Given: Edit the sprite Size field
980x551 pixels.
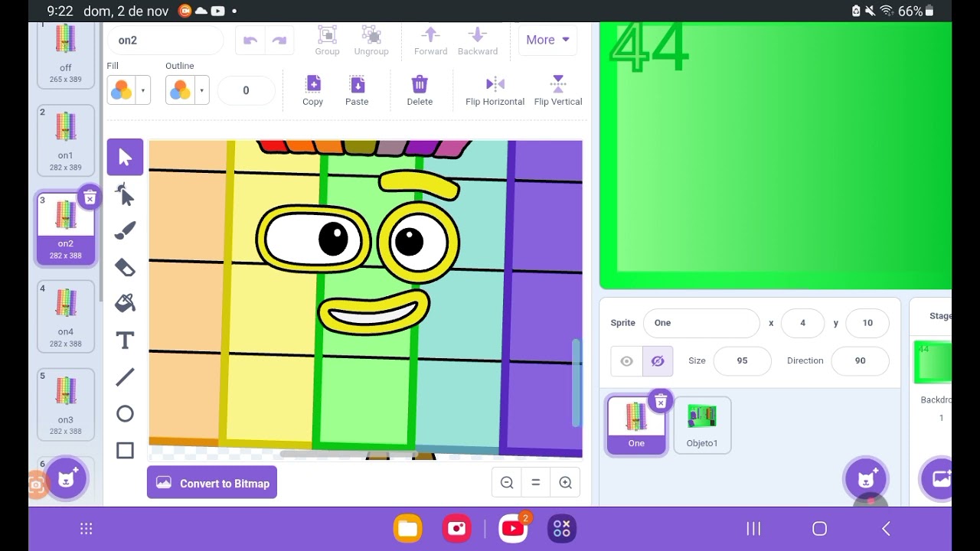Looking at the screenshot, I should pyautogui.click(x=742, y=361).
